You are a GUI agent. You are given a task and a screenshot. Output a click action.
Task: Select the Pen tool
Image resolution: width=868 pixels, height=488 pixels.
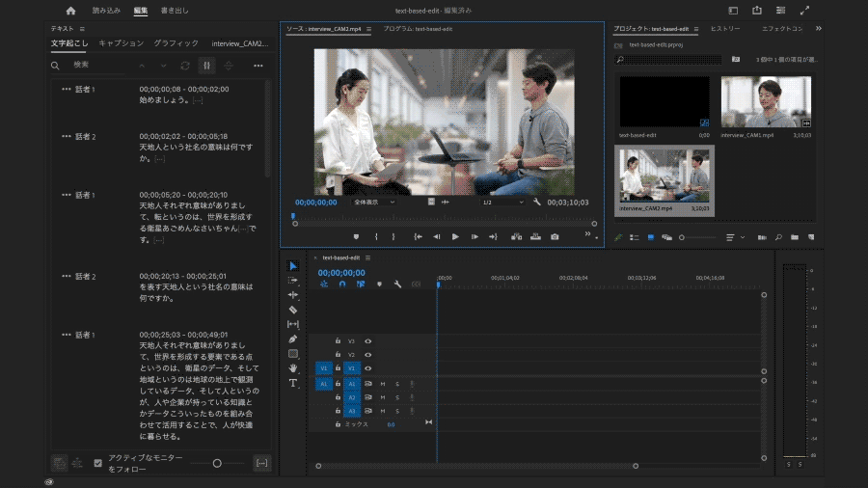(293, 339)
